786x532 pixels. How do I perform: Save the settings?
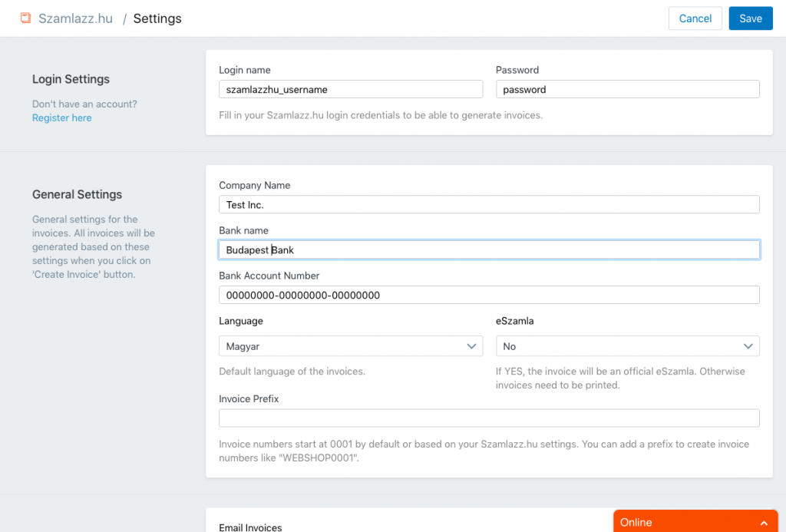(x=751, y=18)
